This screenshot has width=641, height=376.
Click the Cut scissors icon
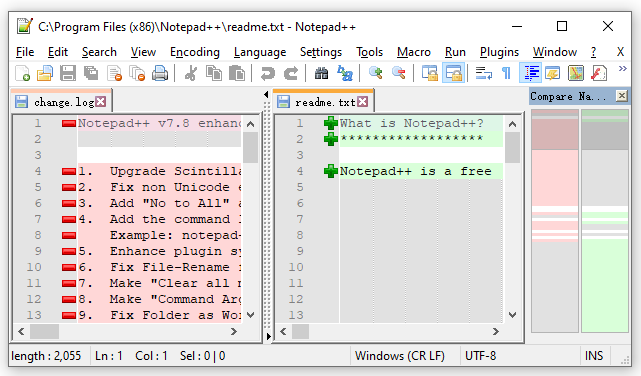[x=191, y=74]
